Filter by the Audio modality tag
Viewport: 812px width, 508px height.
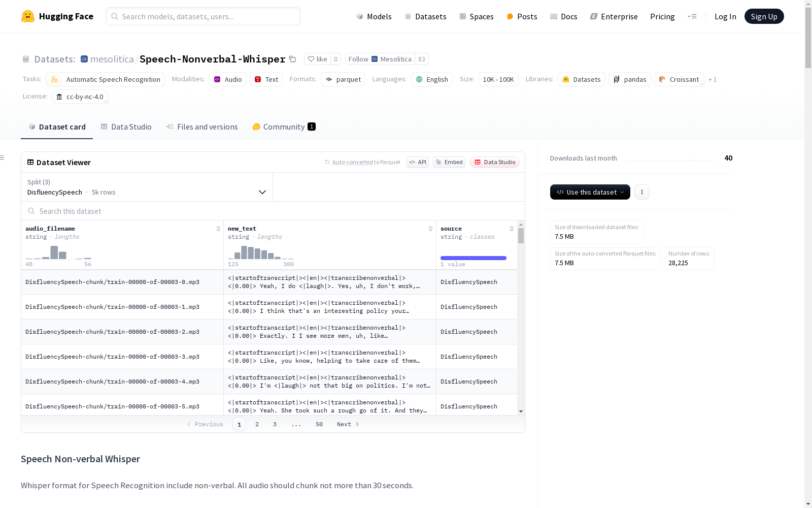click(x=228, y=79)
